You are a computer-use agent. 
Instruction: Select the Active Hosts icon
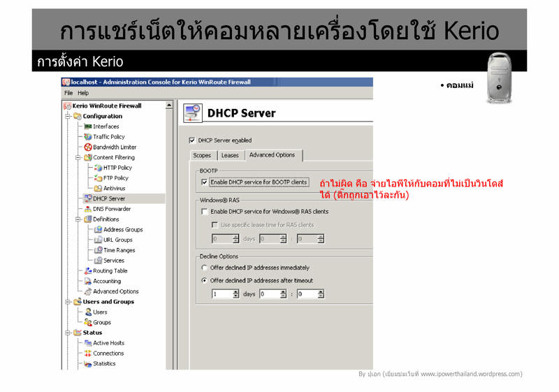tap(88, 343)
